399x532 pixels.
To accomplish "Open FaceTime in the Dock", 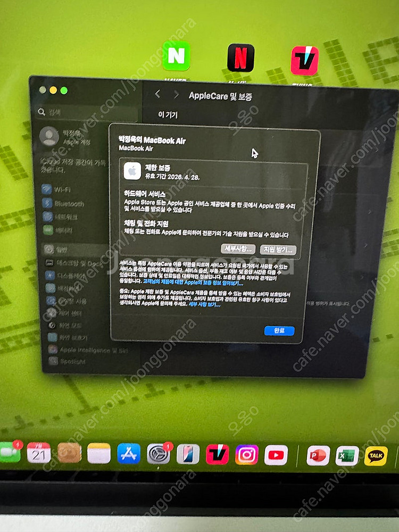I will point(10,452).
